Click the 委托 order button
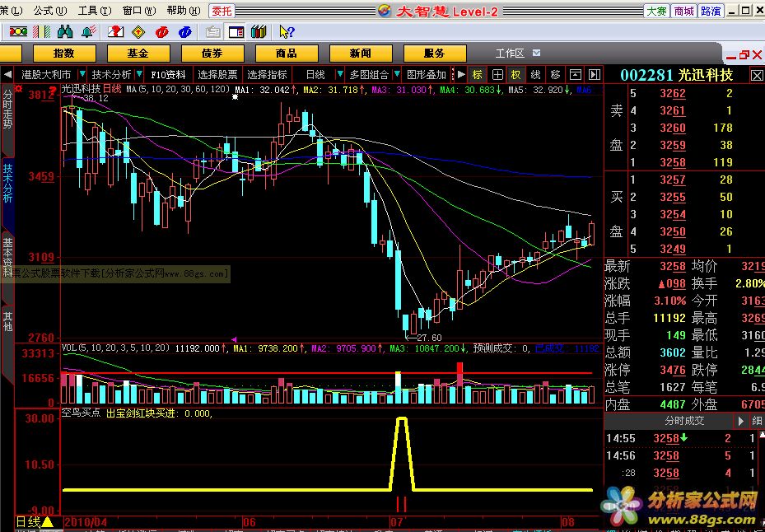The width and height of the screenshot is (765, 532). tap(221, 11)
